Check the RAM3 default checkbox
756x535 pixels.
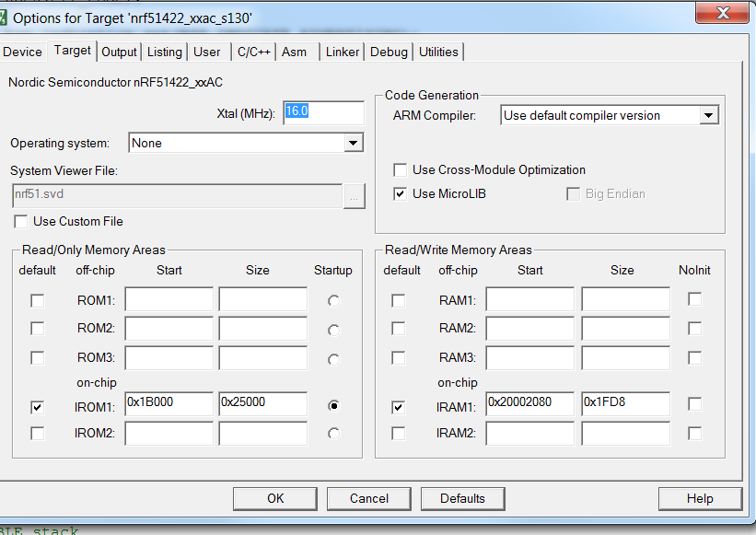(x=398, y=358)
